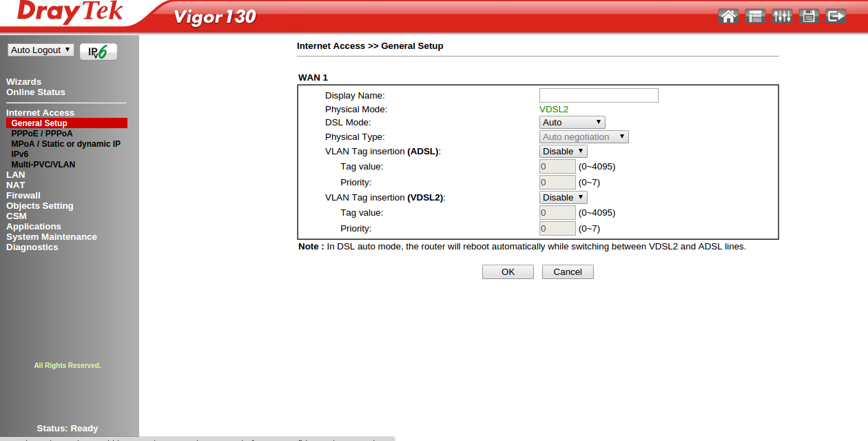Click the green VDSL2 physical mode text
This screenshot has height=441, width=868.
[x=554, y=109]
